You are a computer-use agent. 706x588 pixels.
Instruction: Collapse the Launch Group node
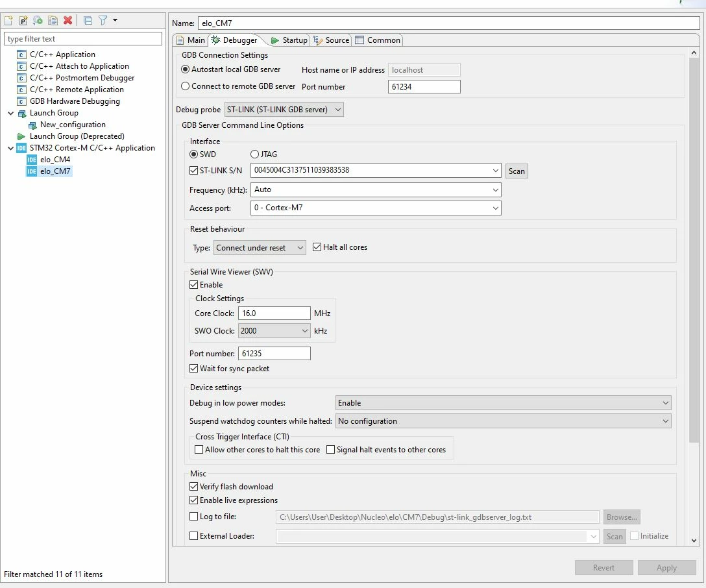(11, 113)
